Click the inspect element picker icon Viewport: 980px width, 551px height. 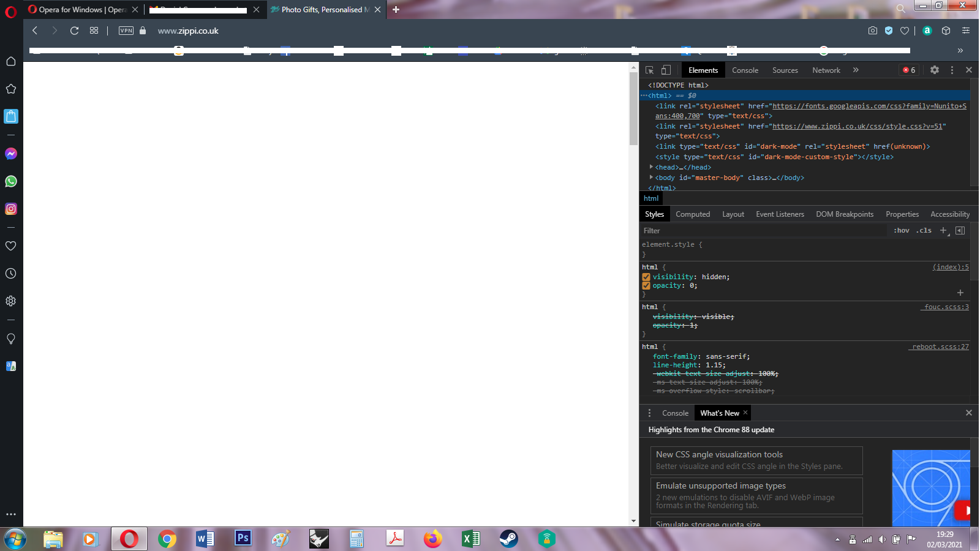click(x=650, y=70)
